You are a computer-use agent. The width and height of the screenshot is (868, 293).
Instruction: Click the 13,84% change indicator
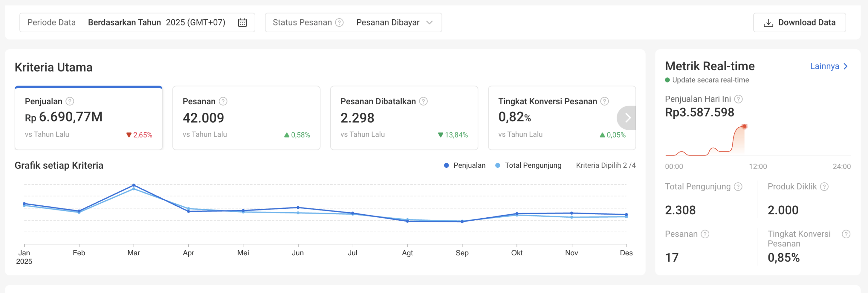click(x=453, y=135)
